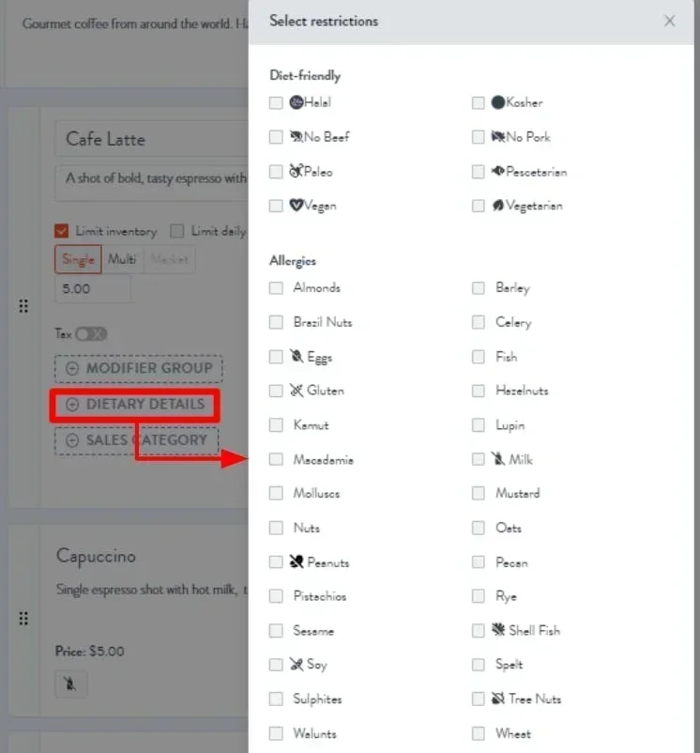The height and width of the screenshot is (753, 700).
Task: Click the Milk allergy icon
Action: click(498, 459)
